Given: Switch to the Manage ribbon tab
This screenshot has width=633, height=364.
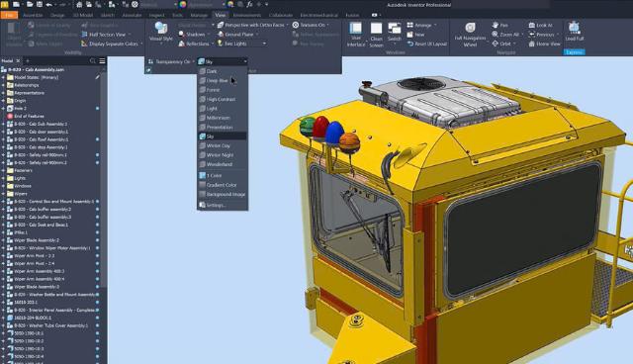Looking at the screenshot, I should [199, 15].
